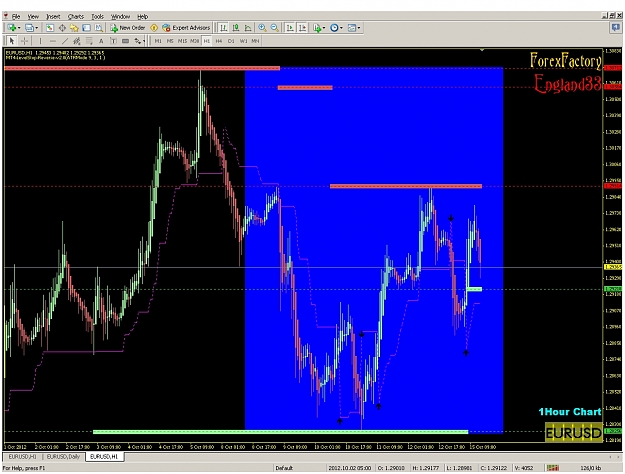Switch chart to line chart mode
Screen dimensions: 625x474
(248, 28)
